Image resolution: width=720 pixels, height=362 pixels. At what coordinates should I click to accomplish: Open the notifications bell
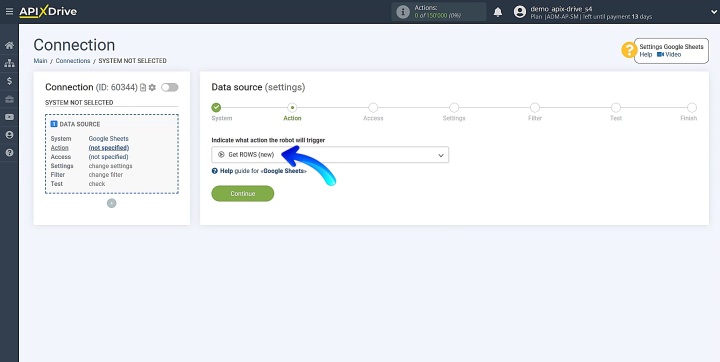[498, 12]
